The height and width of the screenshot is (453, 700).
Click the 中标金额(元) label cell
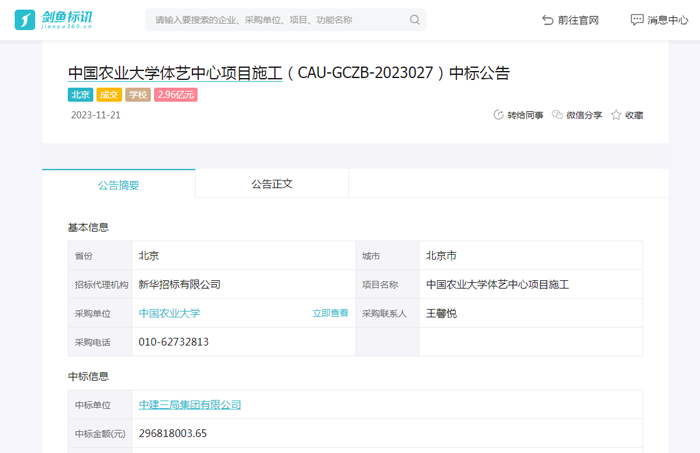[x=100, y=433]
